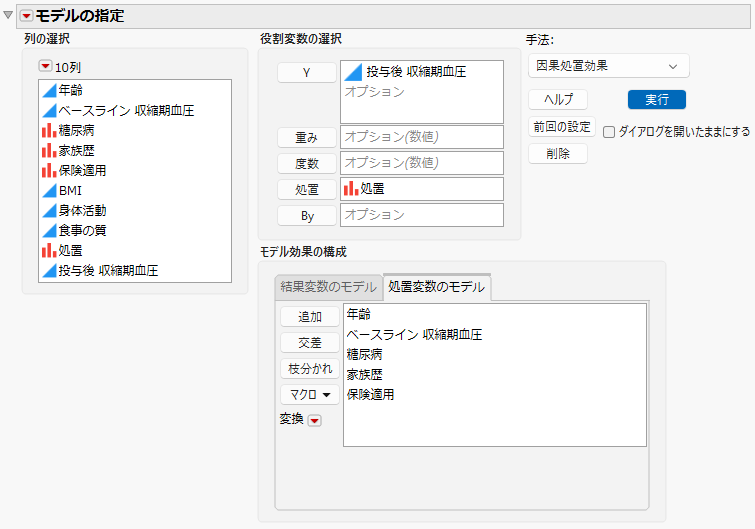Open the 変換 red triangle menu
This screenshot has width=755, height=529.
pos(314,420)
